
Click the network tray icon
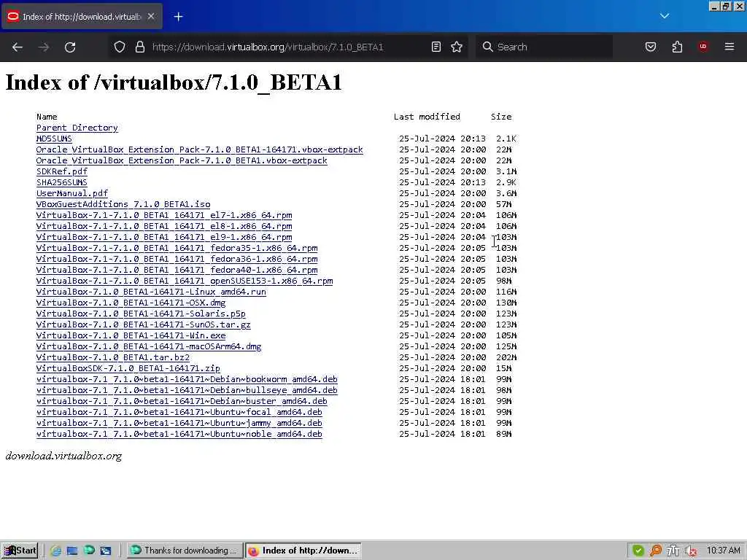pyautogui.click(x=673, y=551)
